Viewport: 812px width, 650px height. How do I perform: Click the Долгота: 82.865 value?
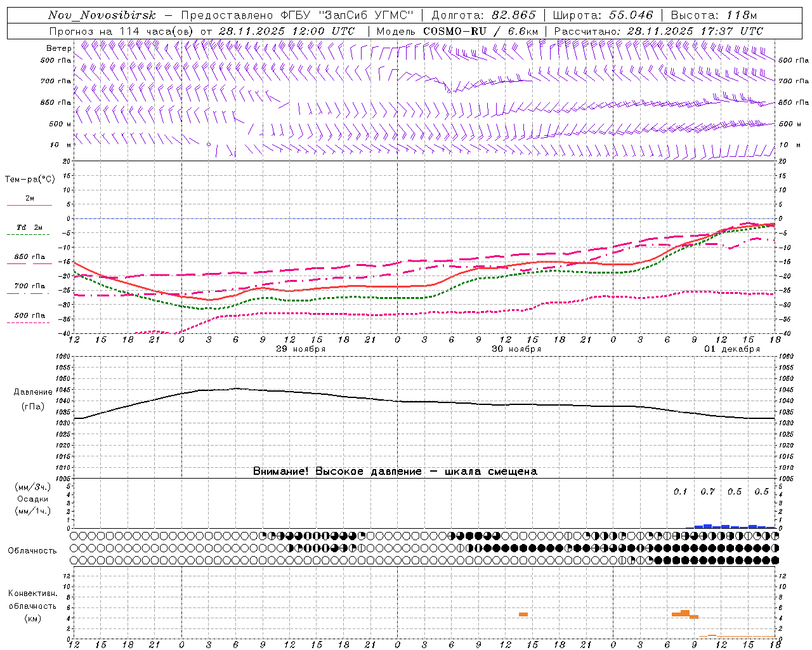[483, 15]
